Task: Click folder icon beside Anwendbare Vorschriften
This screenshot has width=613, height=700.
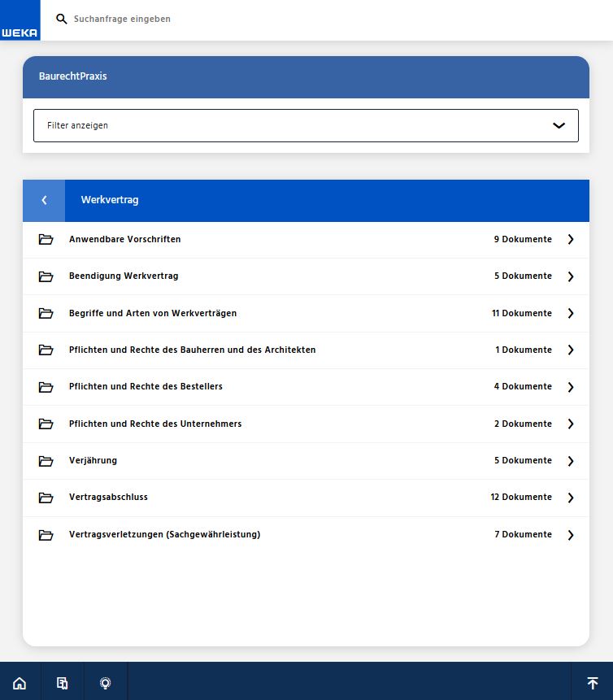Action: tap(46, 240)
